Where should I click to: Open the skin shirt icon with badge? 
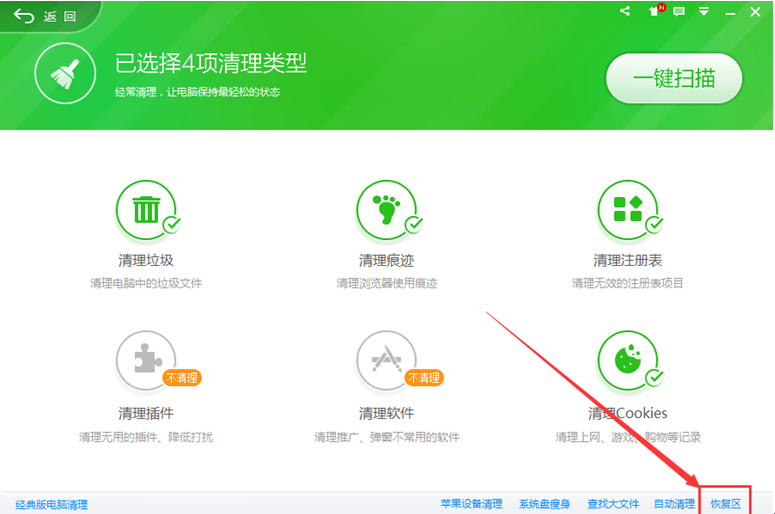point(656,10)
